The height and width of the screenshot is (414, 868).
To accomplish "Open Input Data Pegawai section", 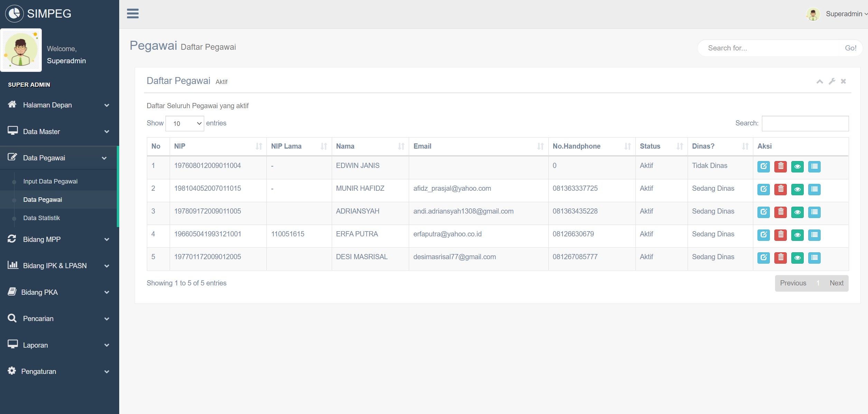I will point(50,181).
